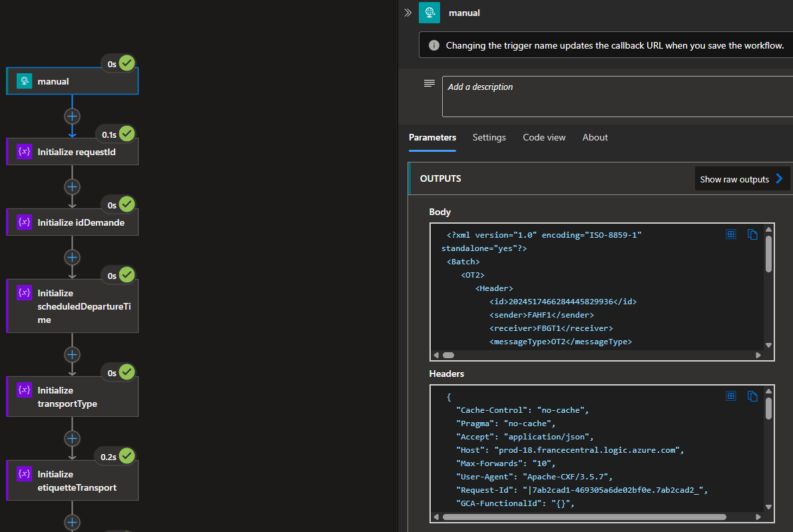Screen dimensions: 793x532
Task: Copy the Headers output JSON
Action: point(752,396)
